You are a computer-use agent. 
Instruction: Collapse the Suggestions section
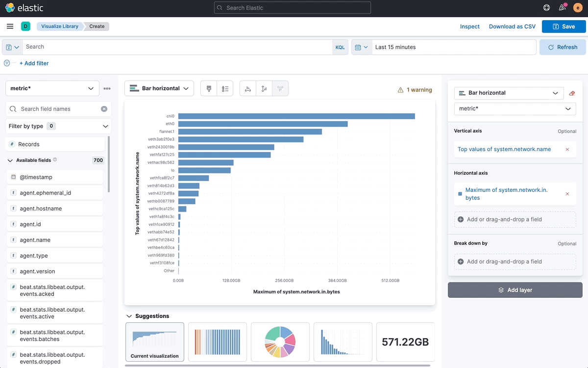point(129,316)
